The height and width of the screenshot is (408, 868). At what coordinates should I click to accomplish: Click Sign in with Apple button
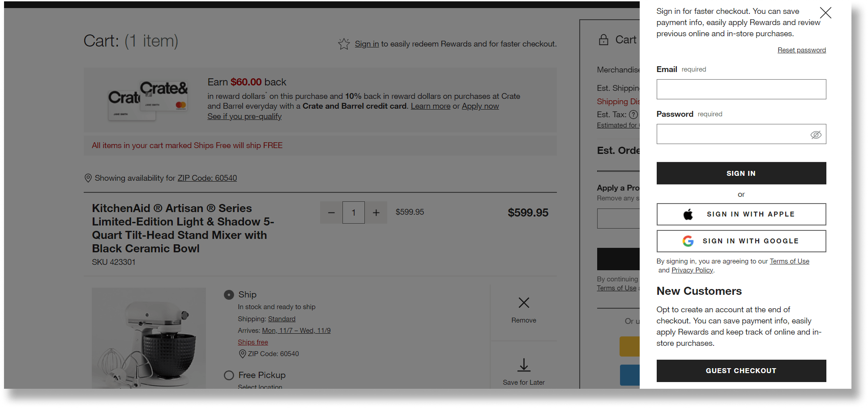pos(741,214)
